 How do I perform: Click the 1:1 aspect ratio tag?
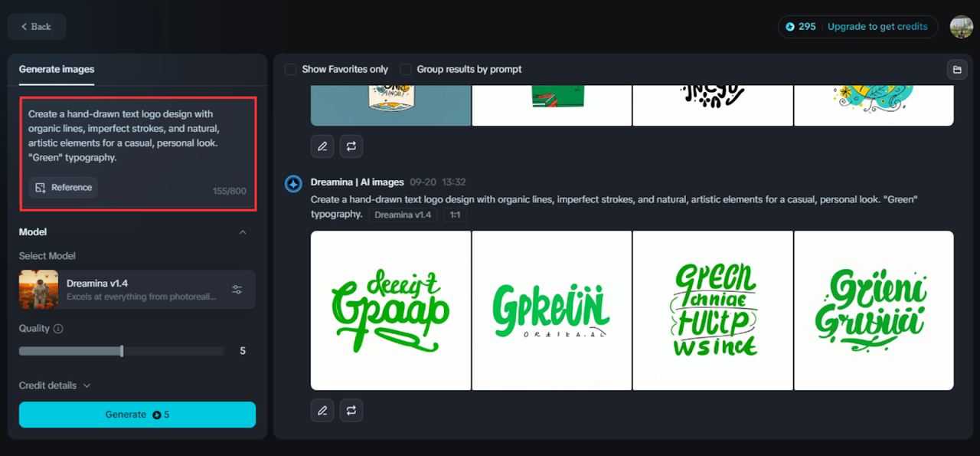[x=455, y=215]
